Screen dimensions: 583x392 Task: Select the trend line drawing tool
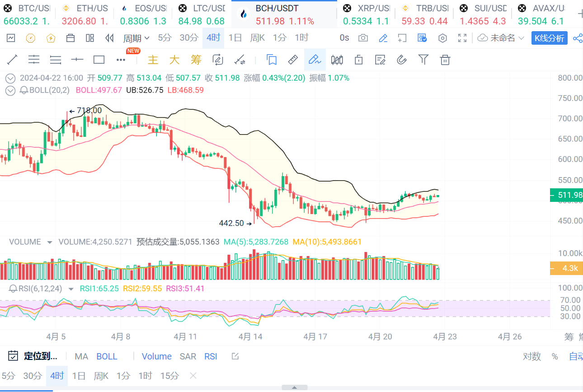click(x=12, y=60)
